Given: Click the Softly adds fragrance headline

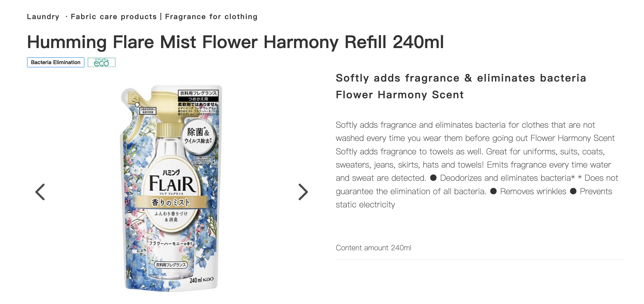Looking at the screenshot, I should [461, 78].
